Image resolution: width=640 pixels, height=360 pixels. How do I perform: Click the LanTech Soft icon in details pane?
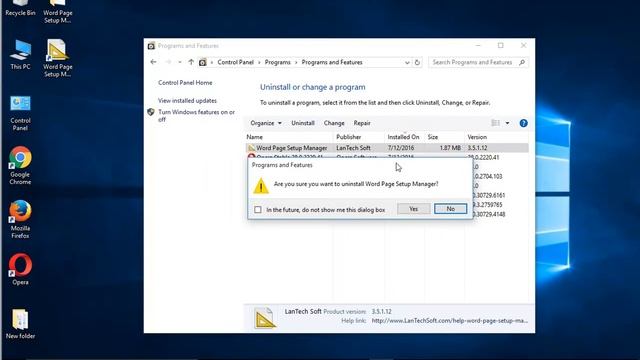[x=265, y=318]
